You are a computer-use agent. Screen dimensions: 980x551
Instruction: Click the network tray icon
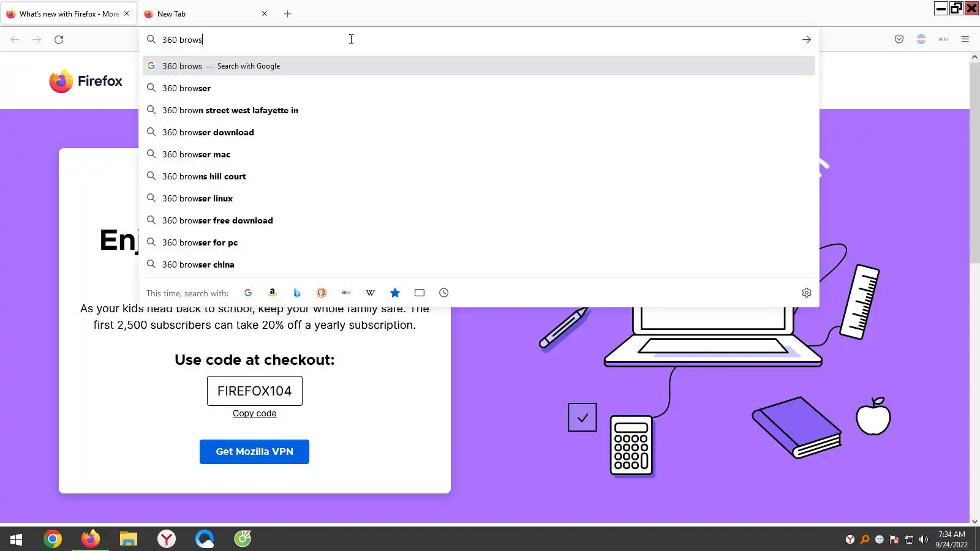coord(909,539)
